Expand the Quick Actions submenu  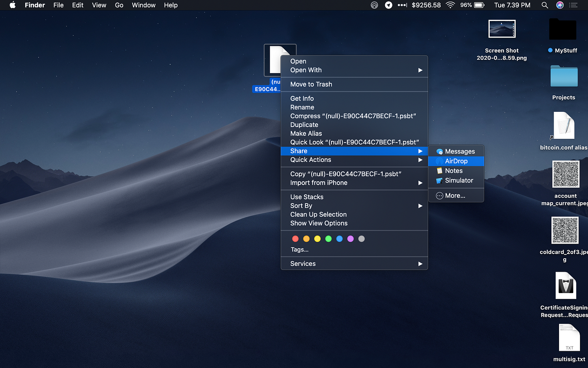tap(354, 160)
